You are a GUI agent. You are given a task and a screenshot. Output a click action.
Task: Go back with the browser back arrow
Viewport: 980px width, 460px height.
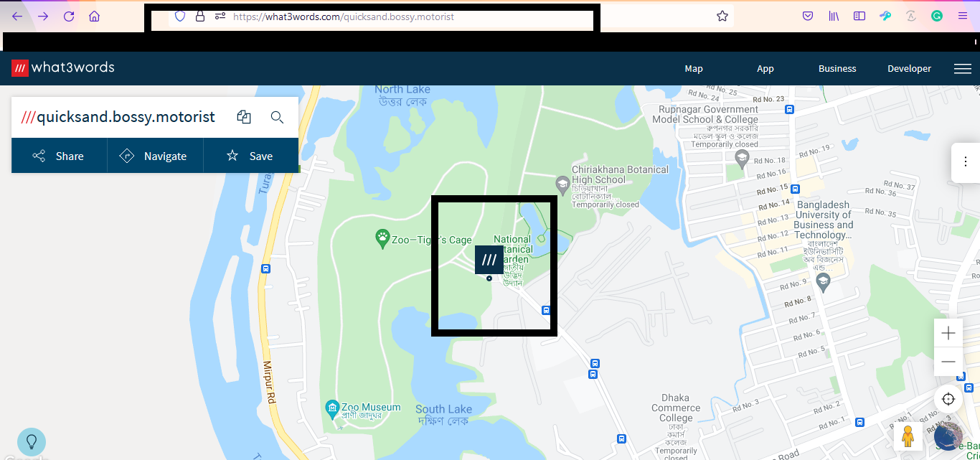click(x=17, y=16)
